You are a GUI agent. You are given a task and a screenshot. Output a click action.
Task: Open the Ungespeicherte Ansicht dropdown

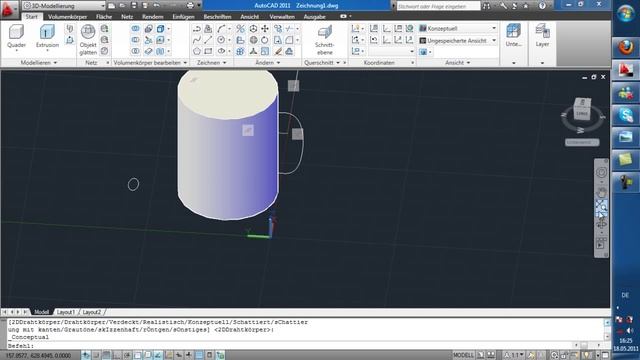pos(458,40)
